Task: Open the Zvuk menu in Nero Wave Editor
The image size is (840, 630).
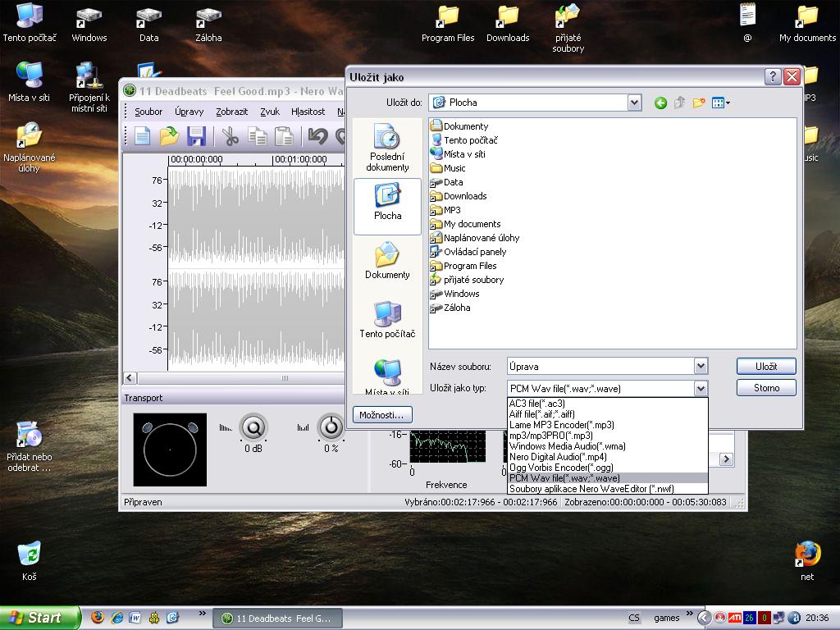Action: click(x=270, y=112)
